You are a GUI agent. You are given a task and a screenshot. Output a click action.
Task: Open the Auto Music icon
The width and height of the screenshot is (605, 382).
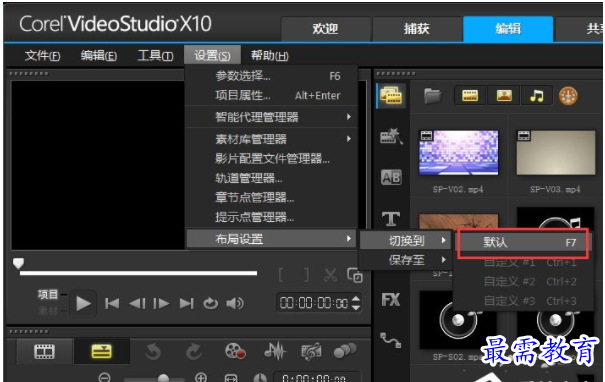click(311, 351)
